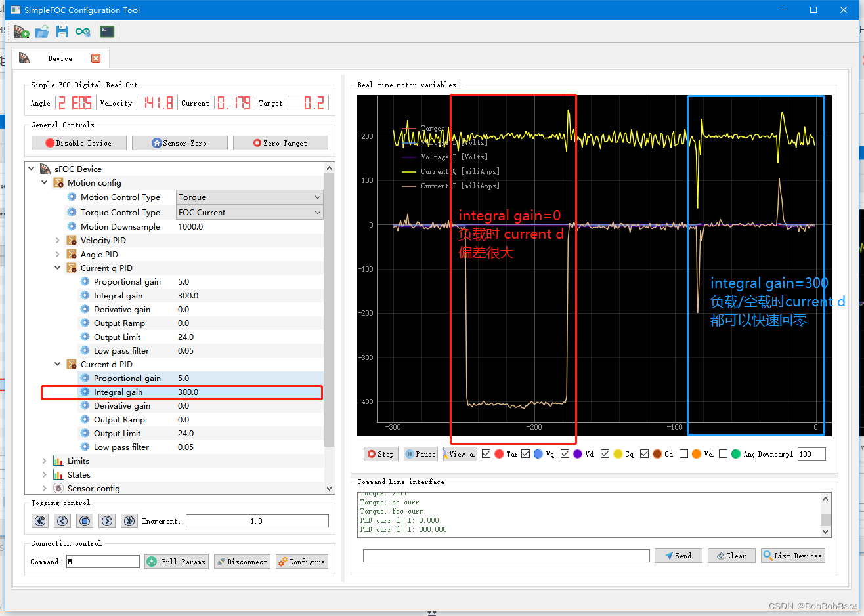Stop jogging with the square button
The width and height of the screenshot is (864, 616).
pyautogui.click(x=85, y=521)
